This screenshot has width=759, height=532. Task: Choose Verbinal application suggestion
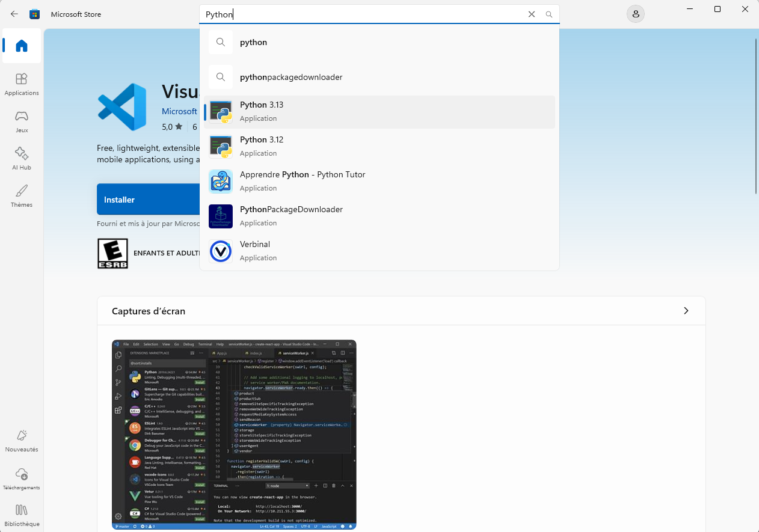coord(379,251)
